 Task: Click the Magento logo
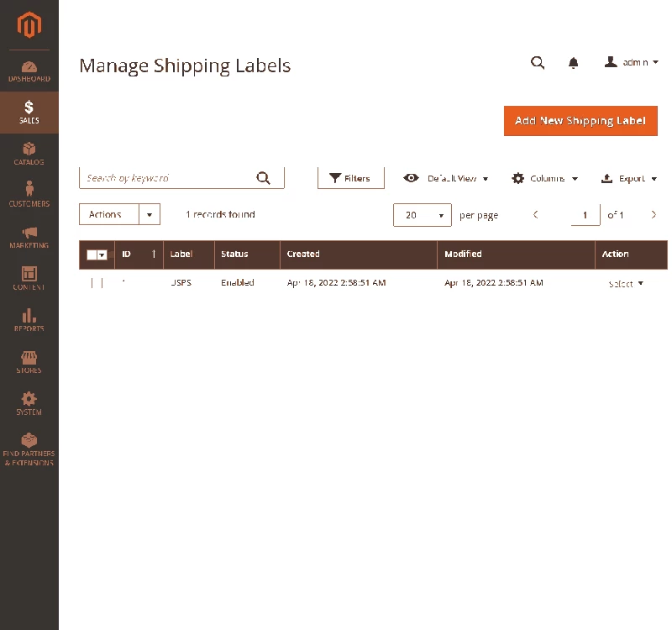[29, 25]
